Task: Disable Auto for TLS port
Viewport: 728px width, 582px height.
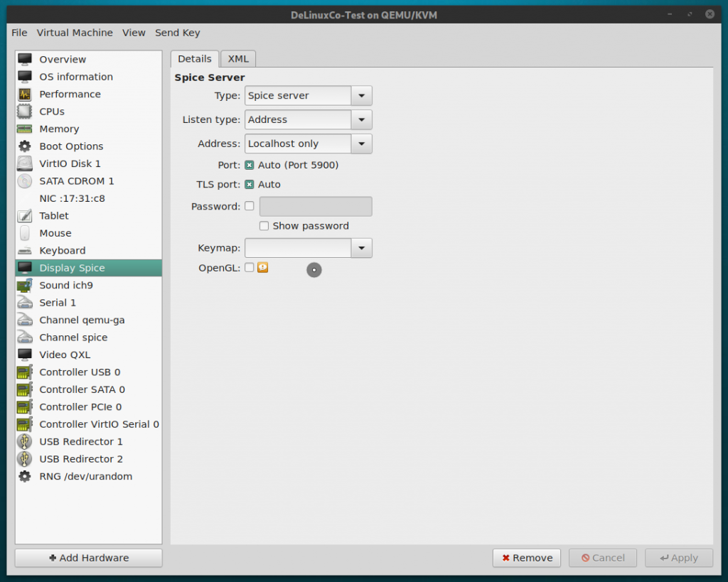Action: pyautogui.click(x=250, y=184)
